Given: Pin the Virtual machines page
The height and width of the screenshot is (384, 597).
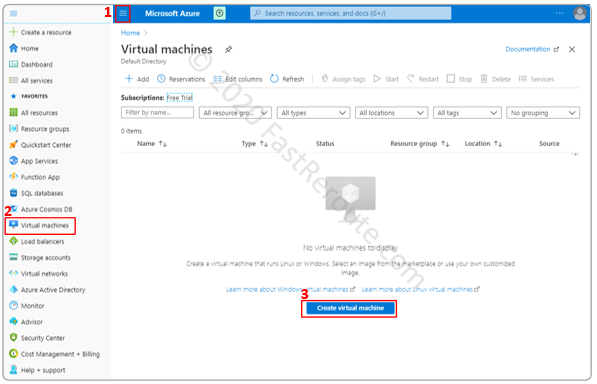Looking at the screenshot, I should (228, 49).
